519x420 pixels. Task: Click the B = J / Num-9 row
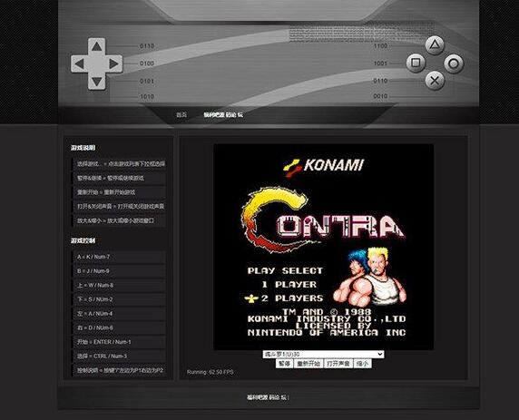(120, 271)
